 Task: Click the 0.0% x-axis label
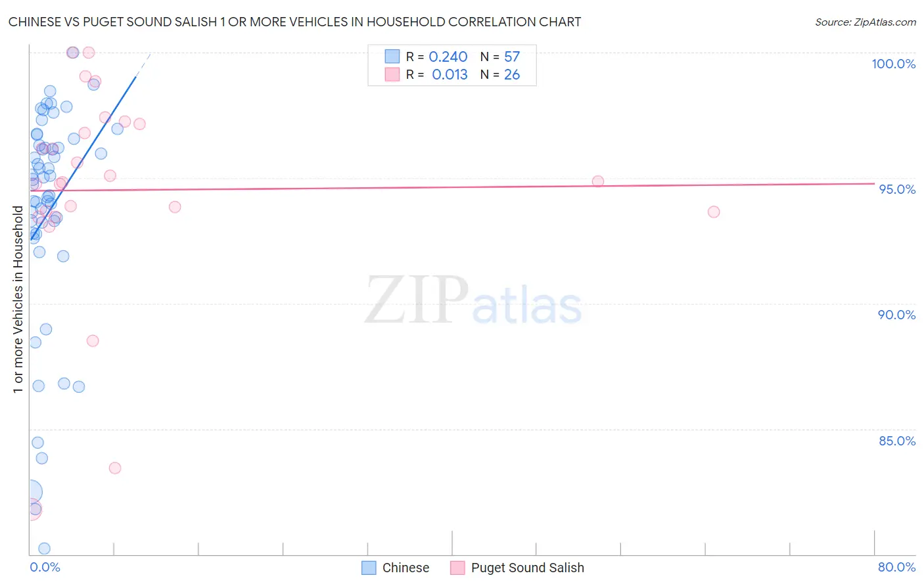pos(45,567)
